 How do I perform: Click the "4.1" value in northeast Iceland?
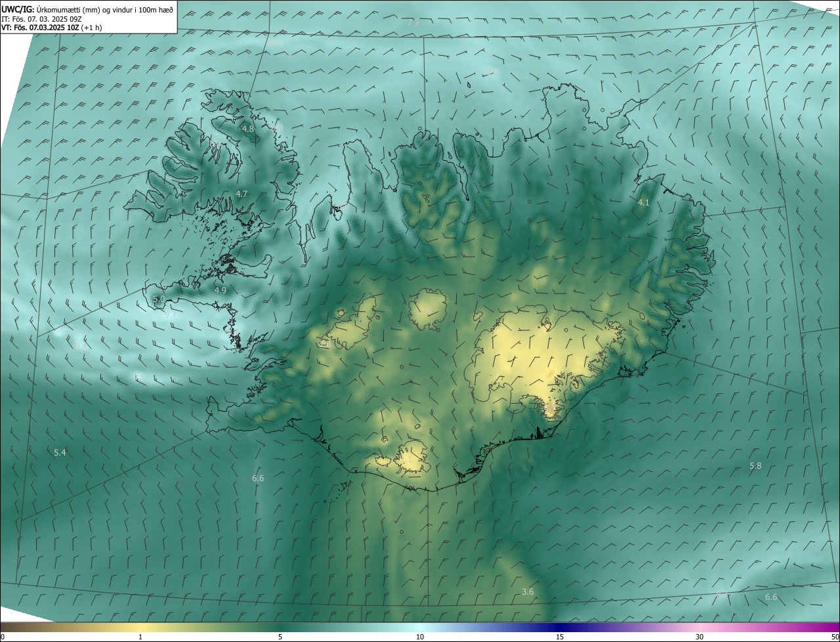click(x=644, y=203)
